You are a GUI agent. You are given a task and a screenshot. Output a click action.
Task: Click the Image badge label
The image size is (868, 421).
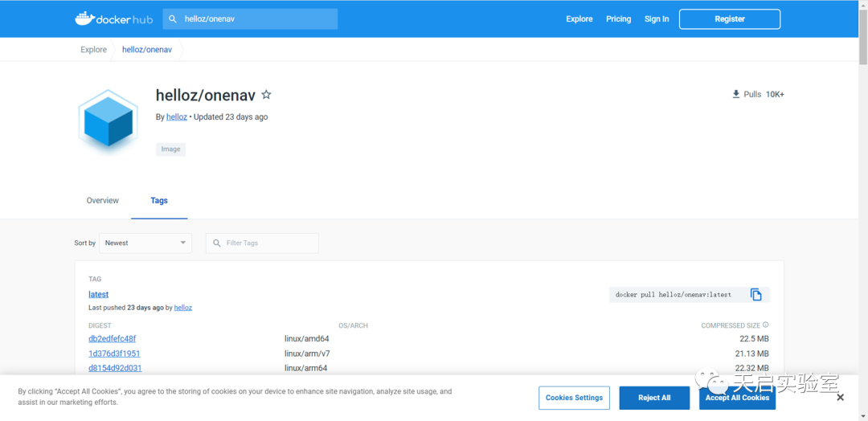point(170,149)
